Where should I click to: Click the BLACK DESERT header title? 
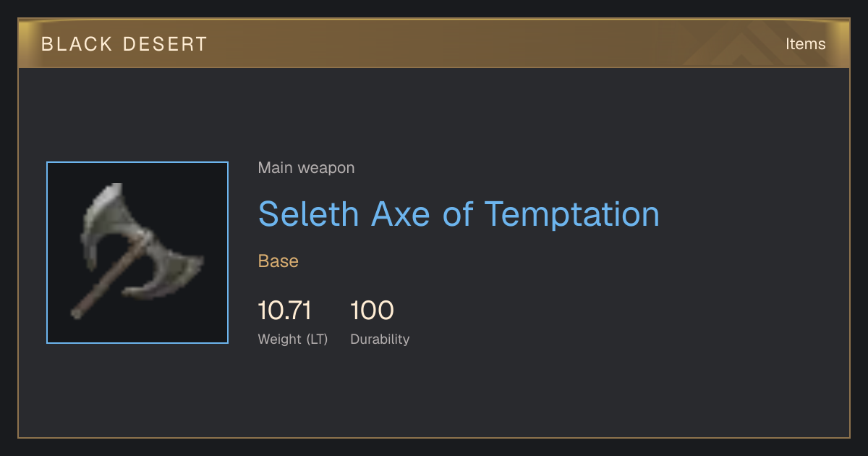[x=124, y=44]
